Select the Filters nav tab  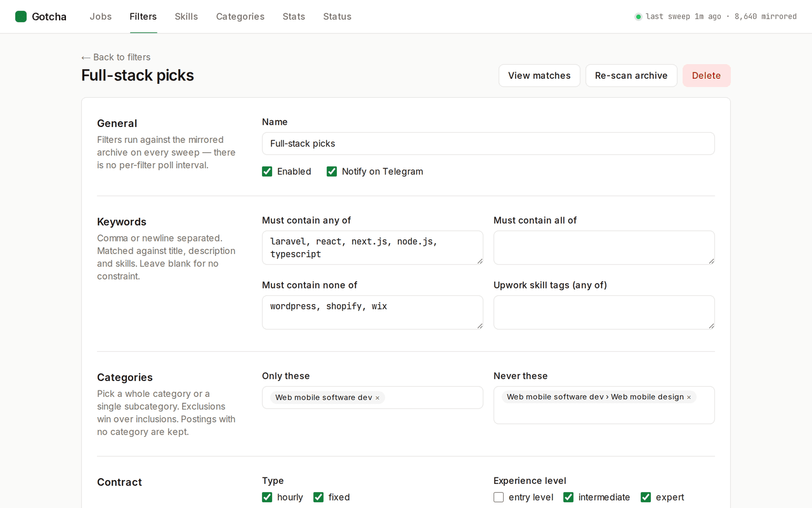tap(143, 17)
